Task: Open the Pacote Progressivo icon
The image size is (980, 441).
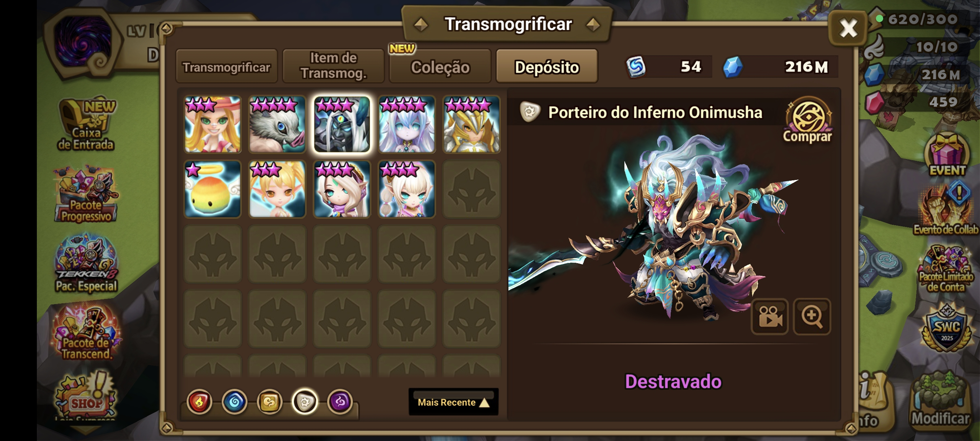Action: [x=86, y=194]
